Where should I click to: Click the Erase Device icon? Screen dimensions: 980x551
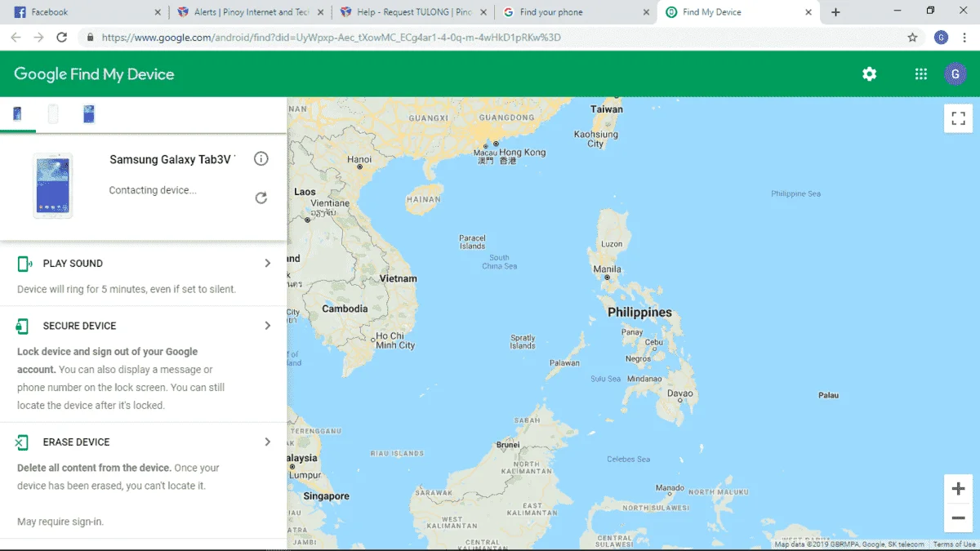(23, 442)
